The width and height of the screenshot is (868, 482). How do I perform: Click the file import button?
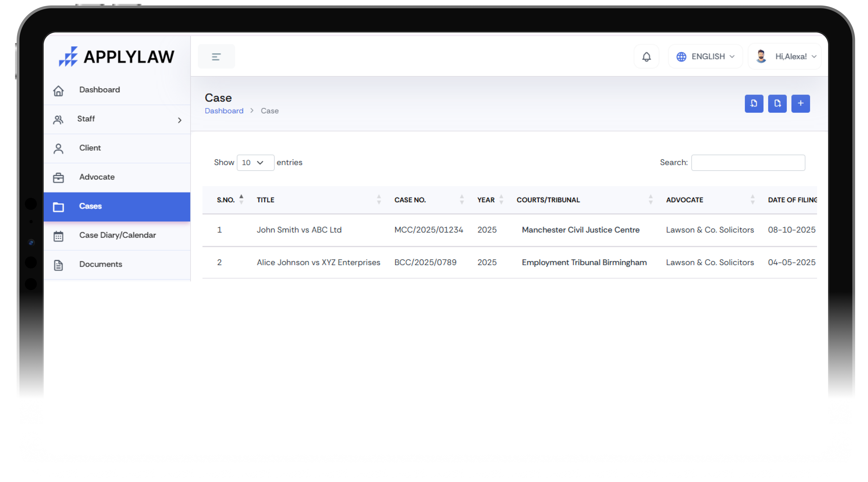coord(754,103)
